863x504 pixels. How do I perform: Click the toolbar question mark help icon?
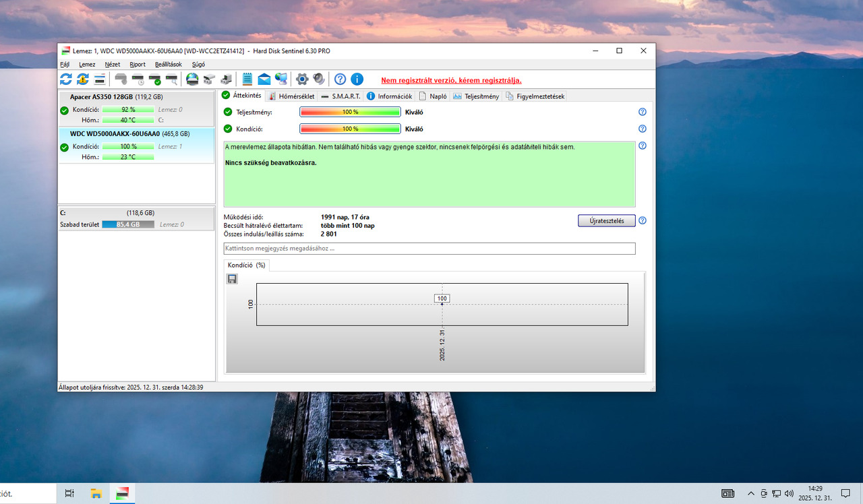coord(340,80)
